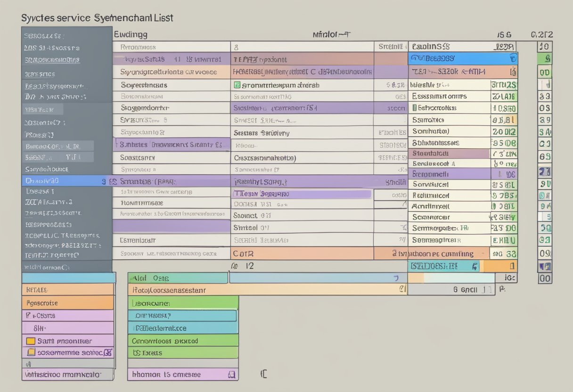Image resolution: width=573 pixels, height=392 pixels.
Task: Click the green cell second in far-right column
Action: pyautogui.click(x=545, y=59)
